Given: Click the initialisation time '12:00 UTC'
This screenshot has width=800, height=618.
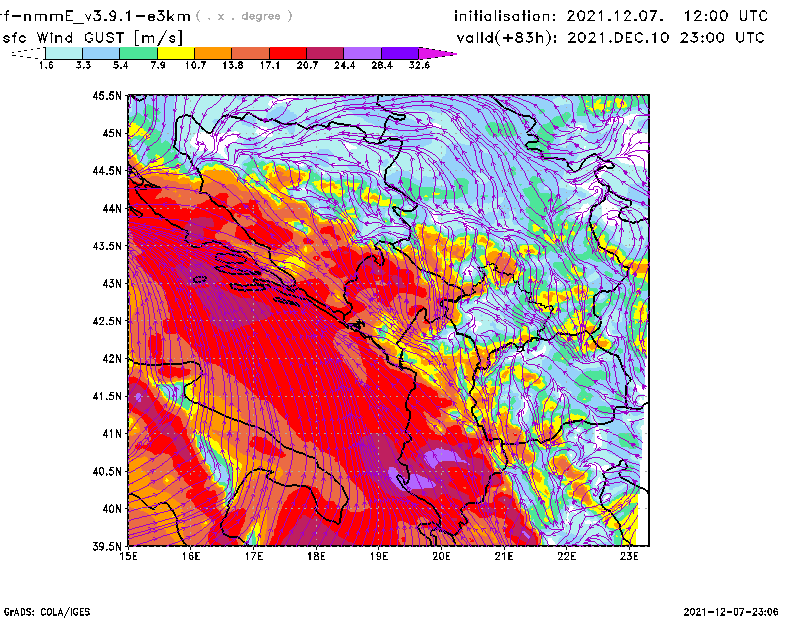Looking at the screenshot, I should click(x=726, y=16).
